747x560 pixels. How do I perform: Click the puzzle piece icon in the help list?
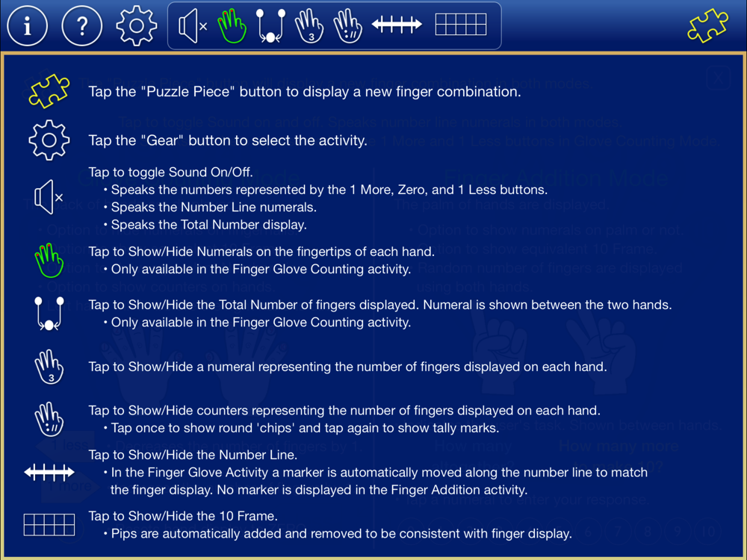point(49,91)
